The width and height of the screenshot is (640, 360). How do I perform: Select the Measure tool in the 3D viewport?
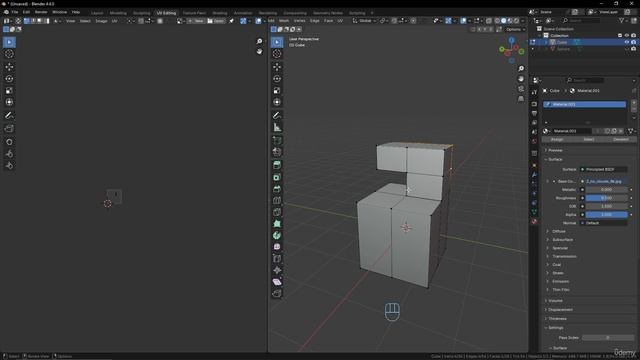coord(277,127)
